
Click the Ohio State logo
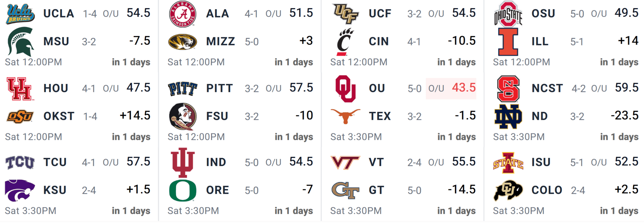click(x=508, y=14)
